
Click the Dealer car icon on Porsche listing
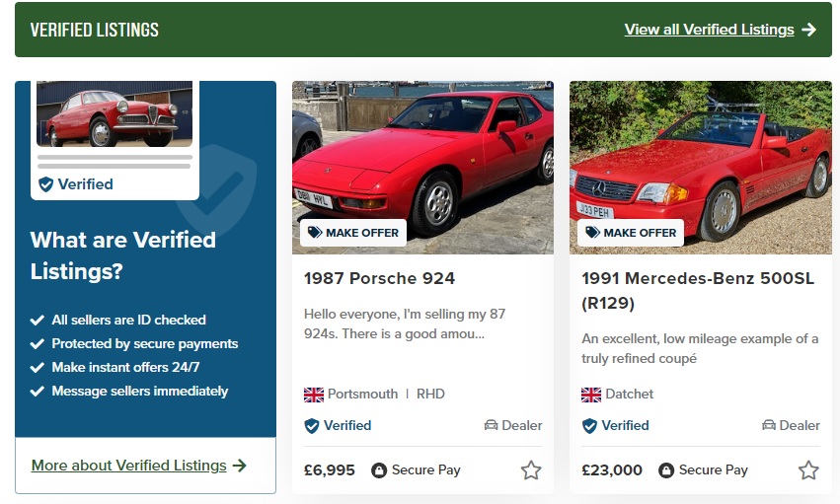tap(491, 425)
